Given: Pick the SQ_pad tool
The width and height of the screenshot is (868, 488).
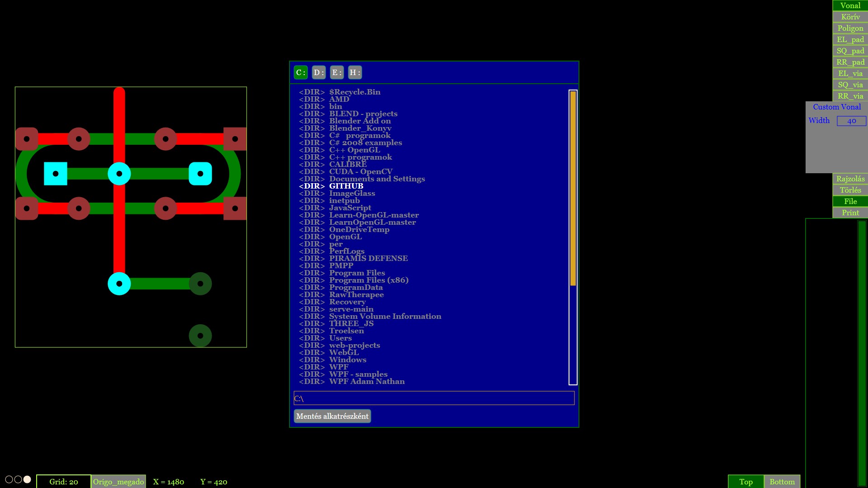Looking at the screenshot, I should [850, 51].
